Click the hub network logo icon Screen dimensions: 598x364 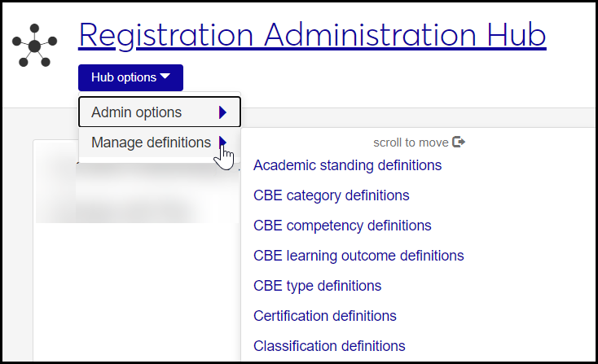[34, 45]
